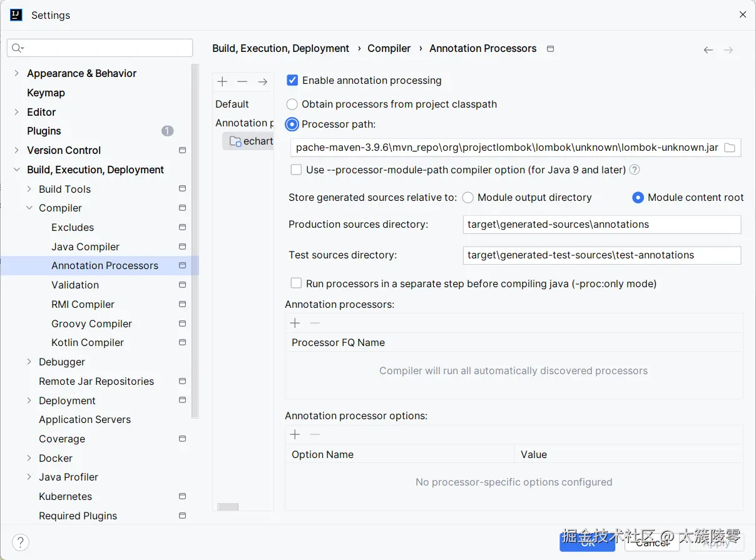Click help icon for processor-module-path option
This screenshot has height=560, width=756.
(635, 170)
